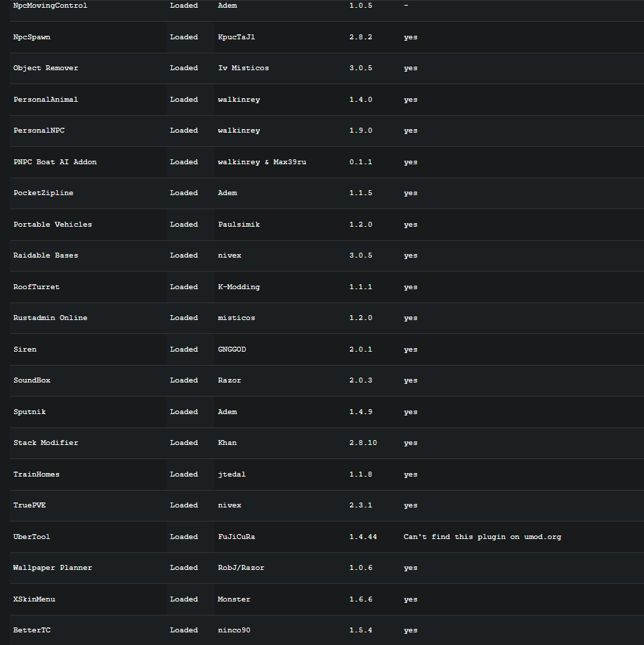Select author Razor in the SoundBox row

click(230, 380)
